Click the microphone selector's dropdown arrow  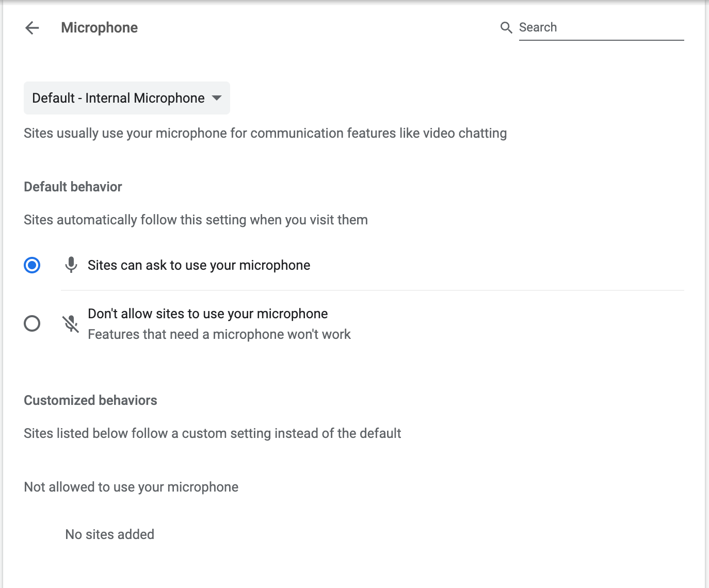[217, 98]
